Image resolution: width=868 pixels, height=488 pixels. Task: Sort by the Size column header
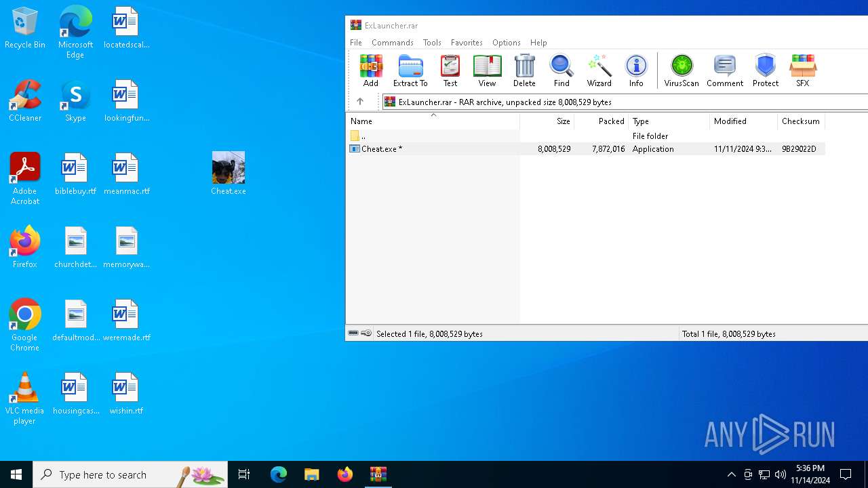click(x=547, y=121)
